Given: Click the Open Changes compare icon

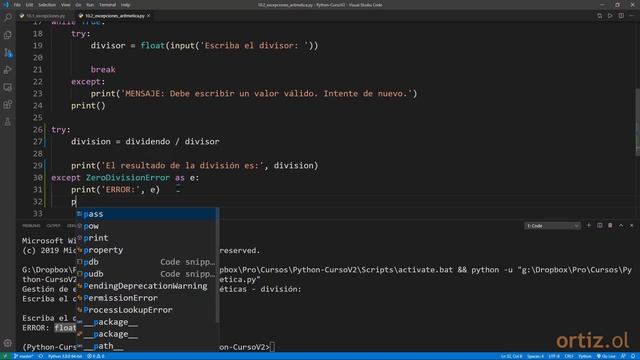Looking at the screenshot, I should [599, 16].
